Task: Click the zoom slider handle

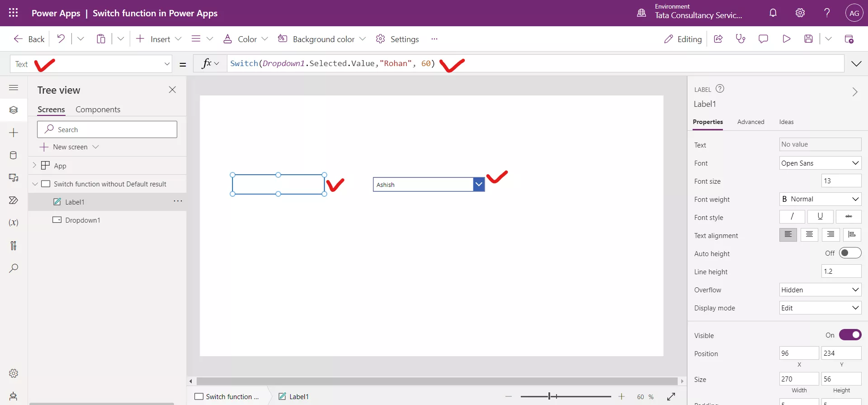Action: (x=549, y=396)
